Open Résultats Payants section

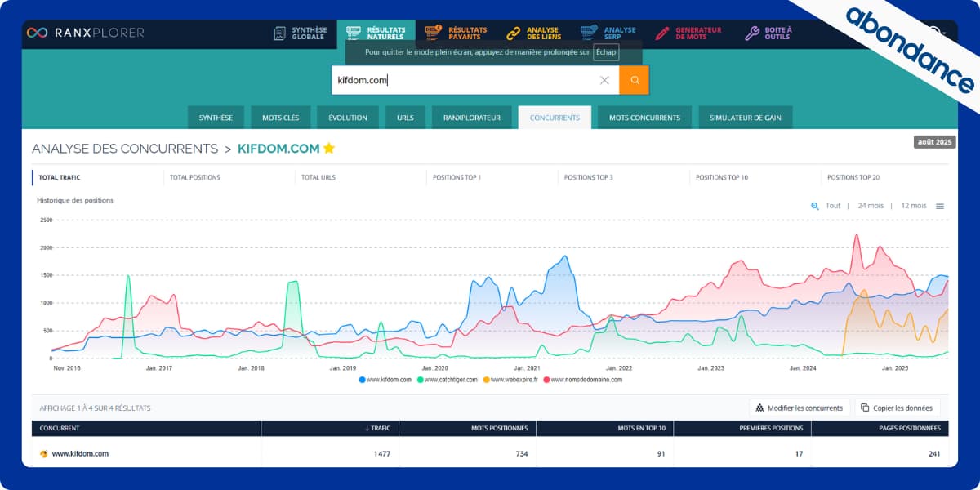pyautogui.click(x=456, y=33)
